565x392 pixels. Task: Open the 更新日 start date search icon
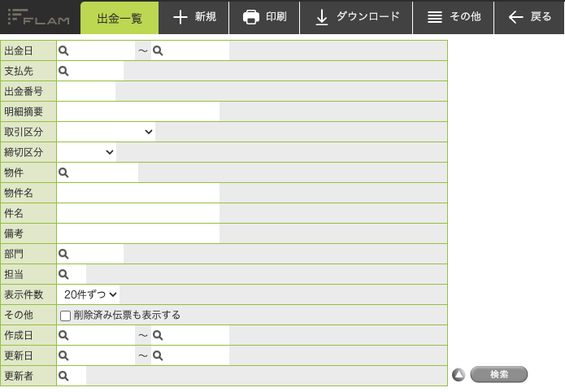click(x=63, y=356)
